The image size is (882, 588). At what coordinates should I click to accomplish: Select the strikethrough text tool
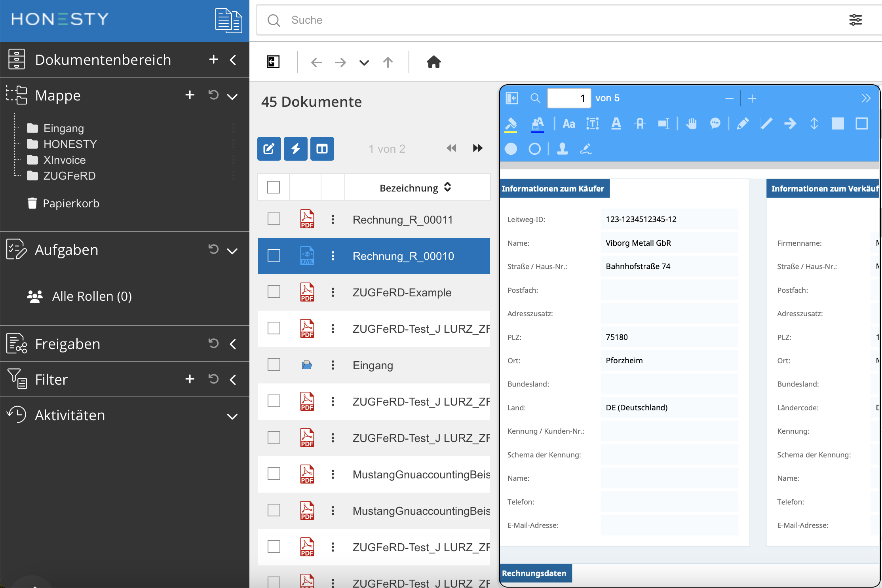(640, 124)
